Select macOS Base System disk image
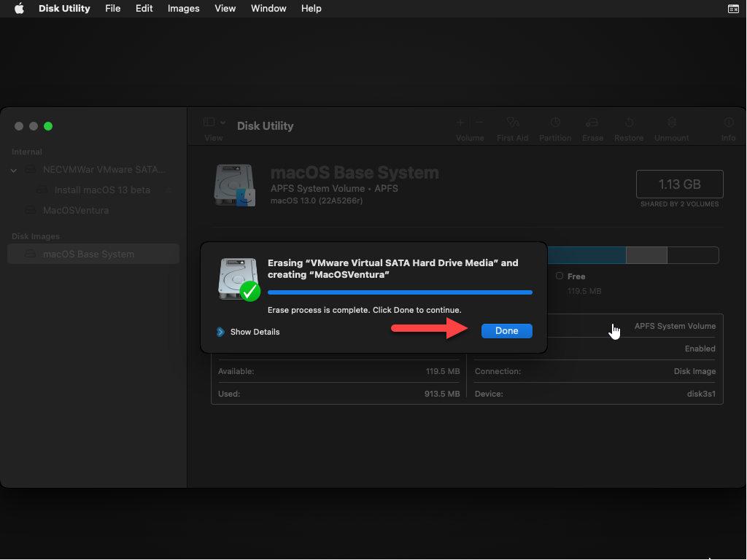The width and height of the screenshot is (747, 560). click(x=88, y=254)
